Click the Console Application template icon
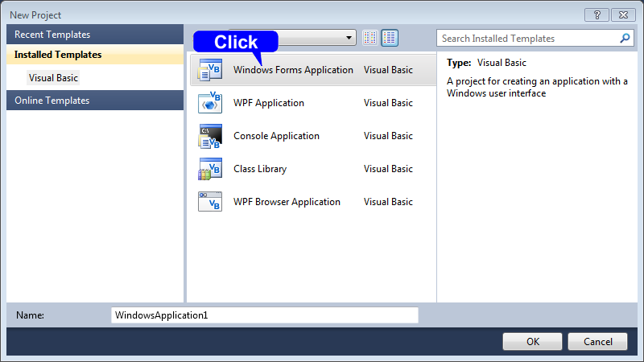 point(210,136)
